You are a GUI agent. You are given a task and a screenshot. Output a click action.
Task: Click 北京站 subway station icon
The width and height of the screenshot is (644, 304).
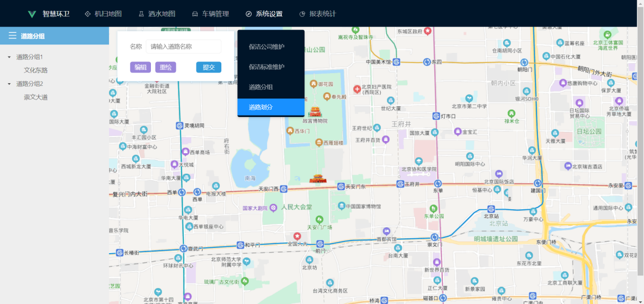pos(491,209)
